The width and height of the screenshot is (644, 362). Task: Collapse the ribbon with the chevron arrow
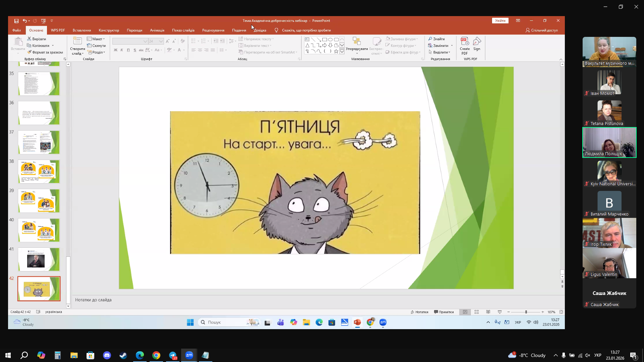click(x=561, y=59)
